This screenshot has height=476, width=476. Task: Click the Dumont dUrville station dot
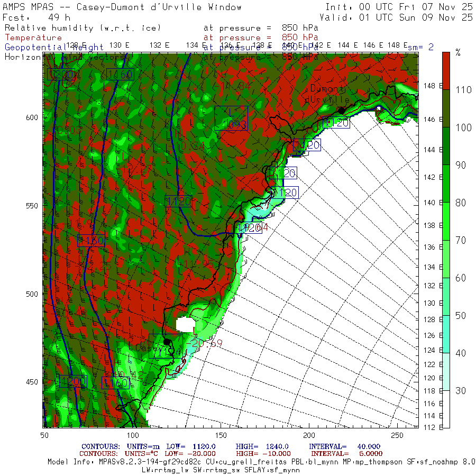342,111
